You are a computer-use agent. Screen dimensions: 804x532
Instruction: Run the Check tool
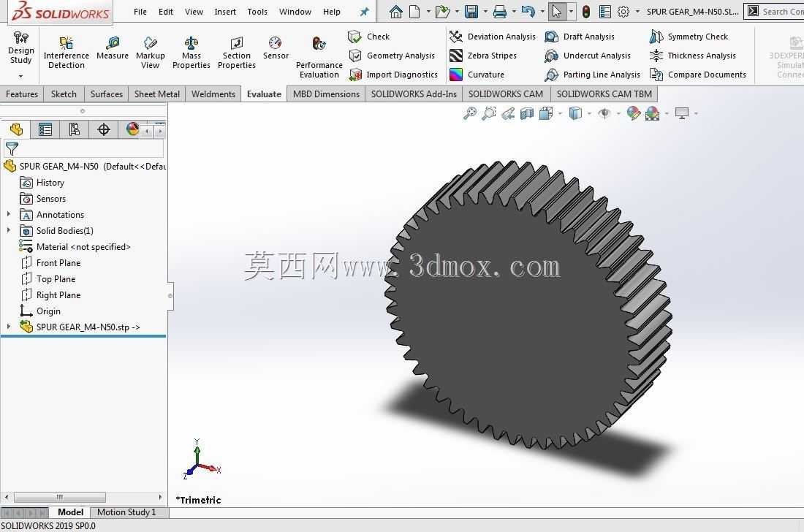coord(368,37)
